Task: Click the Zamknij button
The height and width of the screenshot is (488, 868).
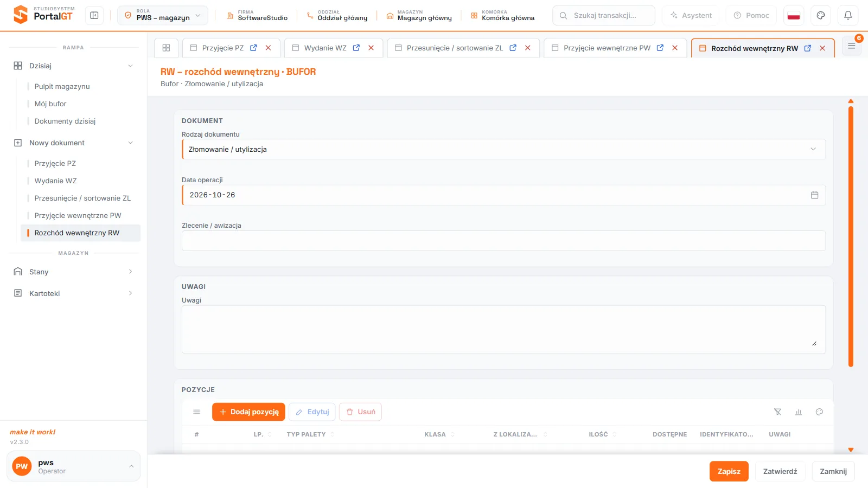Action: pyautogui.click(x=833, y=471)
